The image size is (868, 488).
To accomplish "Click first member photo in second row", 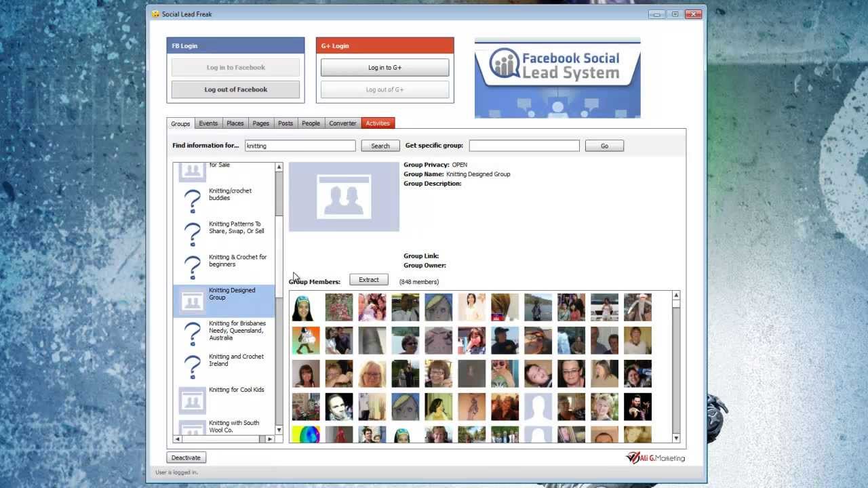I will coord(306,340).
